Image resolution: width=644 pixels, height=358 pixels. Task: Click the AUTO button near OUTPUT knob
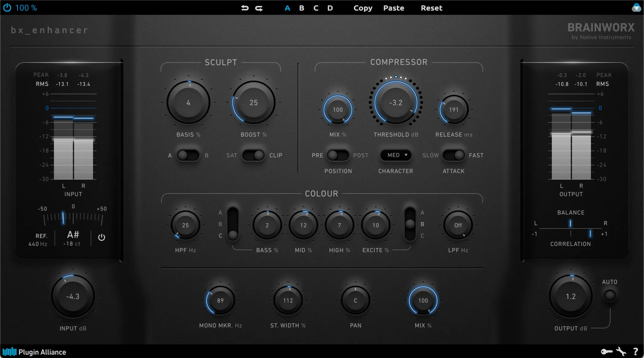pyautogui.click(x=610, y=295)
